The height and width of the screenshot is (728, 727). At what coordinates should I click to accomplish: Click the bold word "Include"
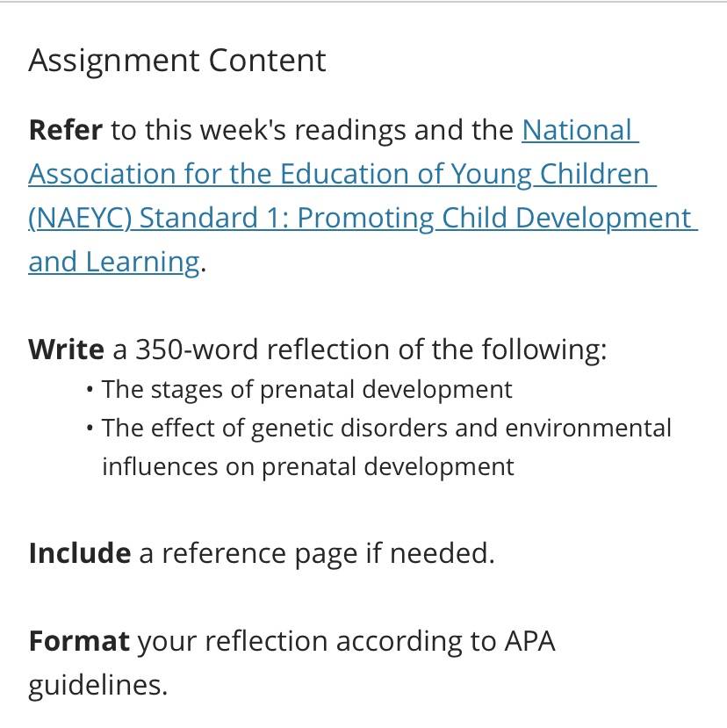pyautogui.click(x=79, y=553)
